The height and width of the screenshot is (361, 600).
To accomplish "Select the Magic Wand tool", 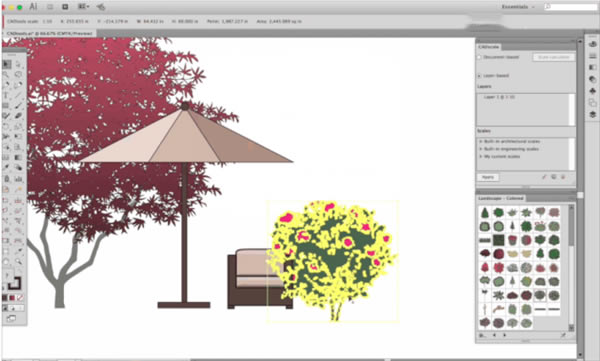I will click(7, 75).
